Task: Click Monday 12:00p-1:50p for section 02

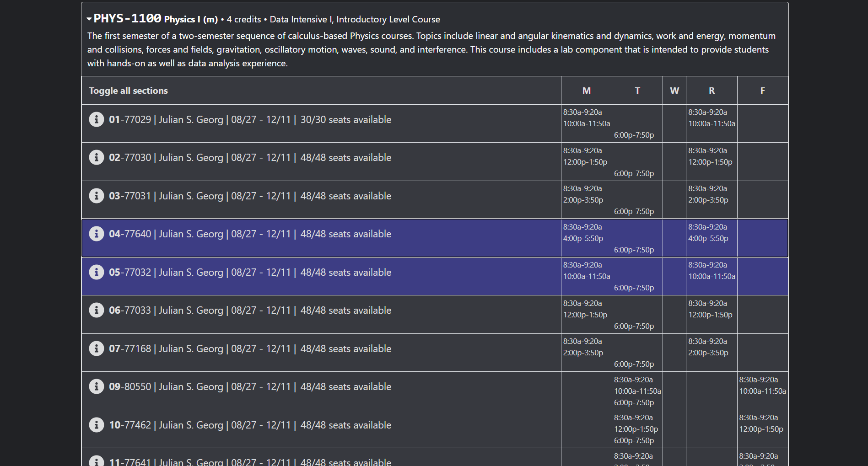Action: 585,162
